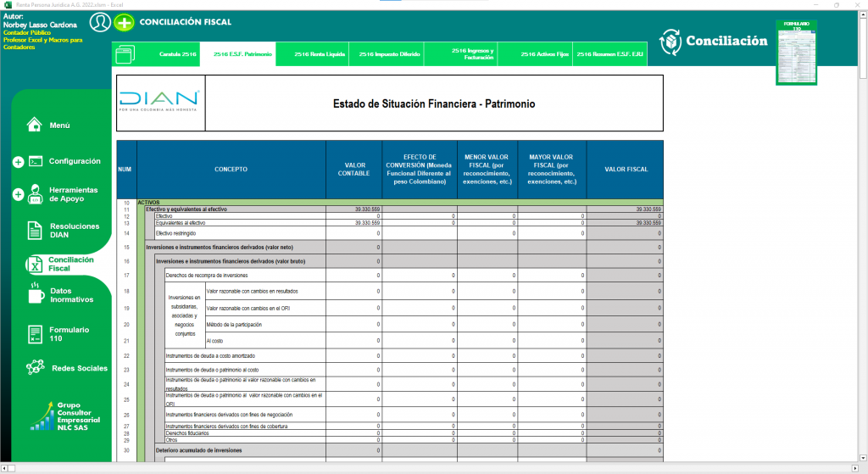Viewport: 868px width, 474px height.
Task: Click the Datos Informativos coffee cup icon
Action: (x=36, y=294)
